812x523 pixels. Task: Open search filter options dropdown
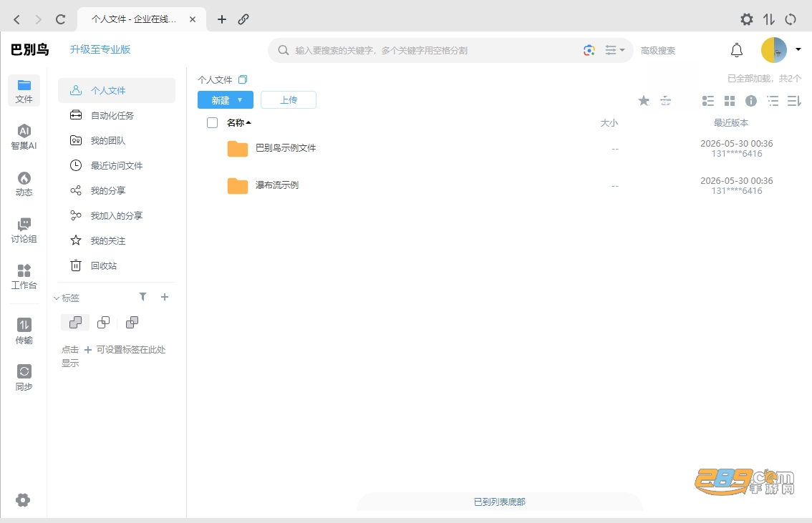(x=614, y=50)
